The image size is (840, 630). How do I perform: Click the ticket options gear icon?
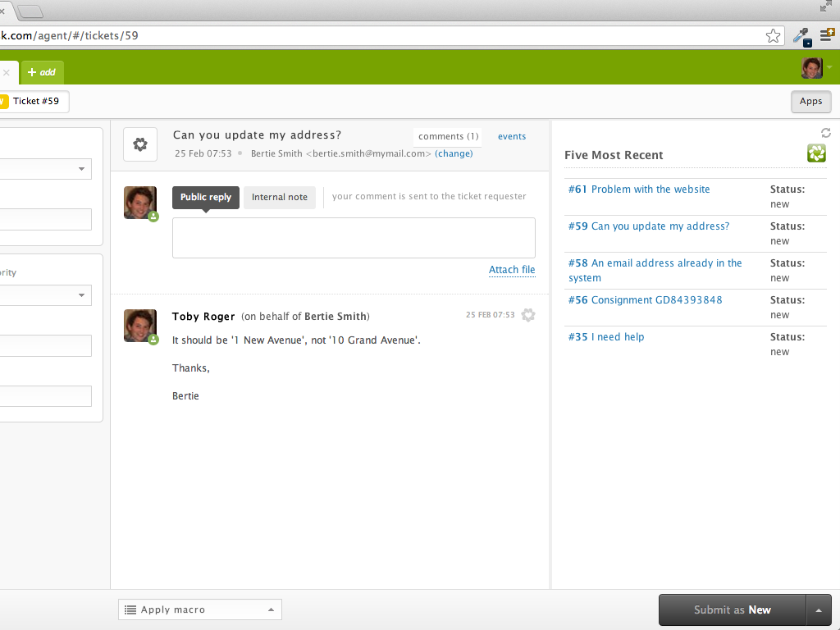point(140,144)
